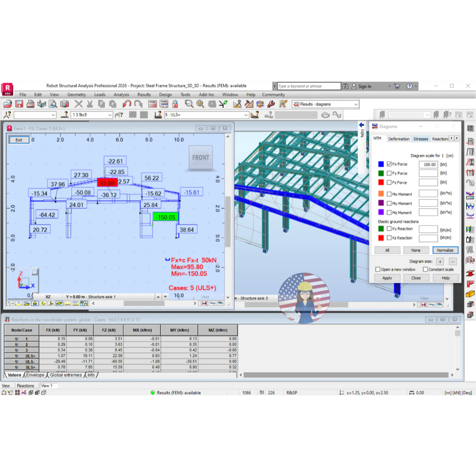Screen dimensions: 476x476
Task: Click the blue Fx Force color swatch
Action: tap(381, 164)
